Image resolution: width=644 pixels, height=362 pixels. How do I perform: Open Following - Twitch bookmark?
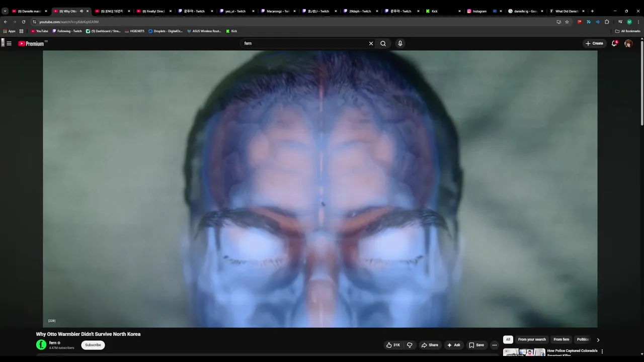click(x=67, y=31)
